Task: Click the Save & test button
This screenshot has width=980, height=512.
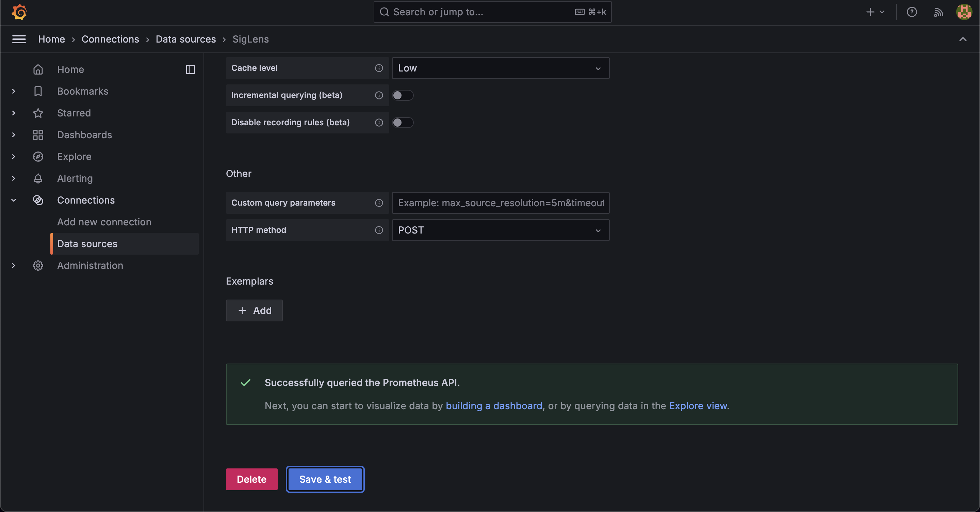Action: tap(325, 479)
